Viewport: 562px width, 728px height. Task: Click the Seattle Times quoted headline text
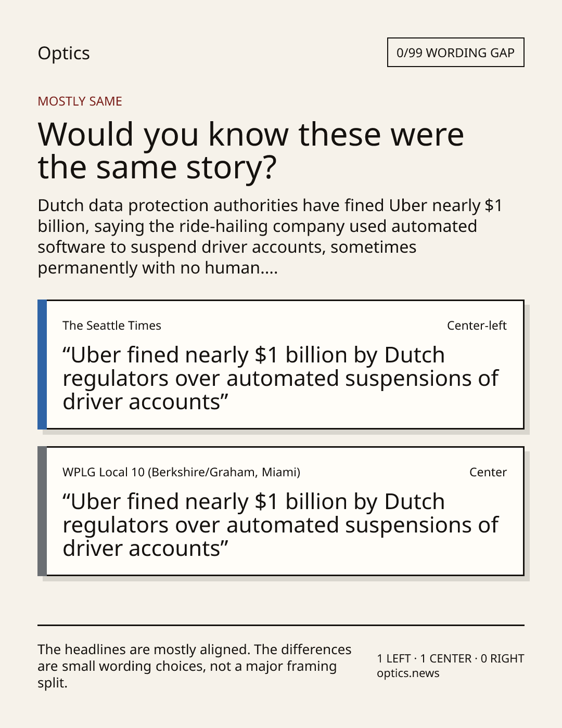pos(280,379)
